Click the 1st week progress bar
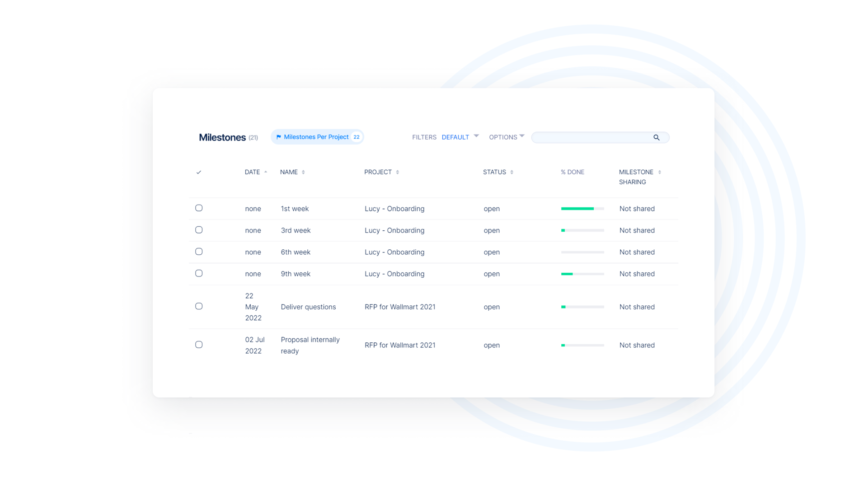Image resolution: width=868 pixels, height=486 pixels. (x=582, y=209)
